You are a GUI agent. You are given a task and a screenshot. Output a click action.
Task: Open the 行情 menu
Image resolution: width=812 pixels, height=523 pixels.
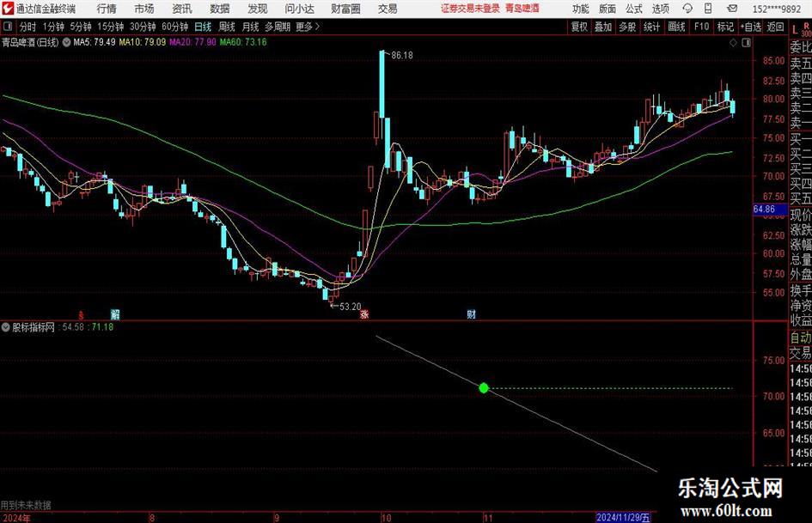tap(107, 9)
